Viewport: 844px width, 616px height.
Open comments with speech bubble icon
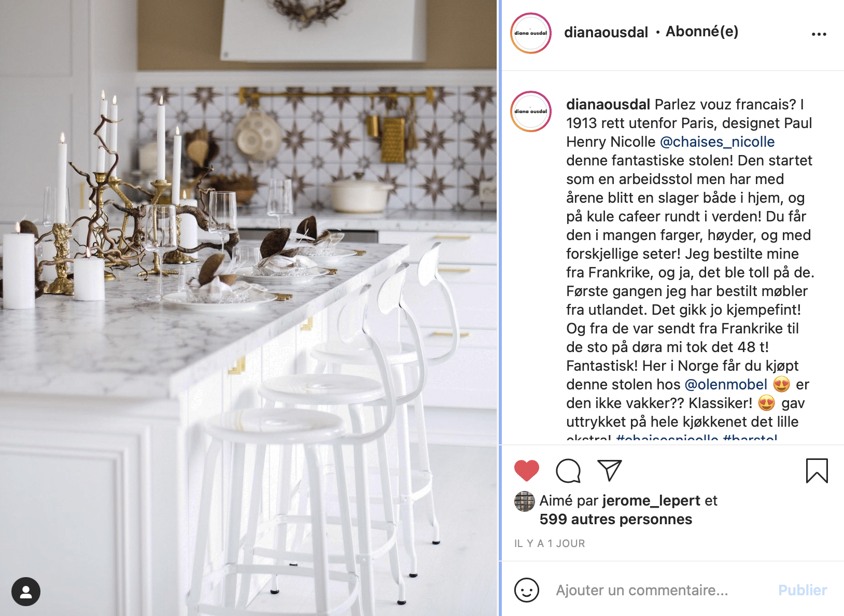(568, 471)
